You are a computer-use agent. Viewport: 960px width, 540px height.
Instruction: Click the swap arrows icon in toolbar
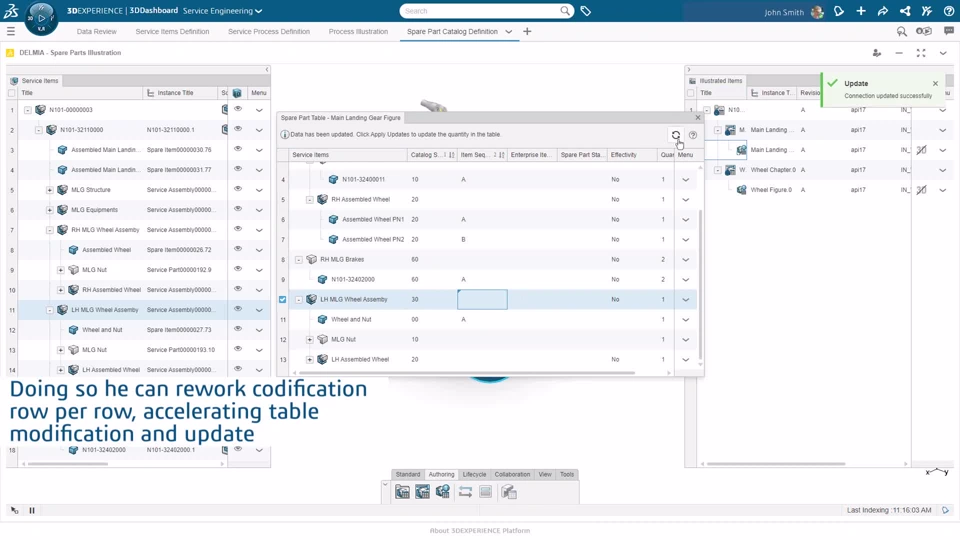(465, 492)
